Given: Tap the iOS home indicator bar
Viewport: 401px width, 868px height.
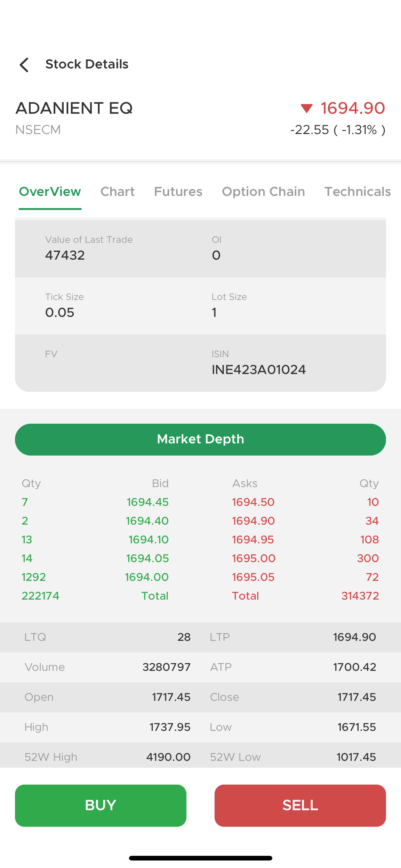Looking at the screenshot, I should (200, 858).
